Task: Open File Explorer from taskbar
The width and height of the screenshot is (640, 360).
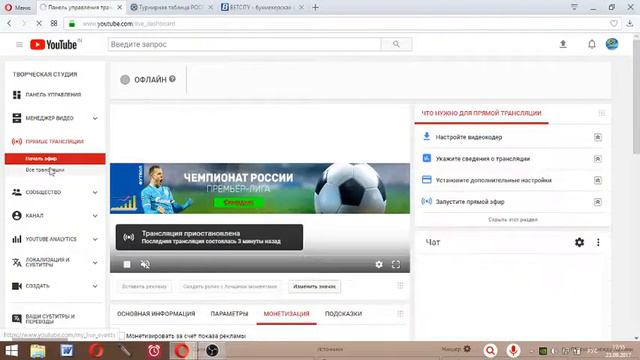Action: click(38, 351)
